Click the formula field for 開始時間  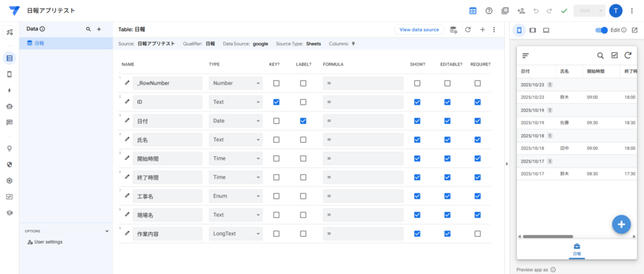pos(363,158)
